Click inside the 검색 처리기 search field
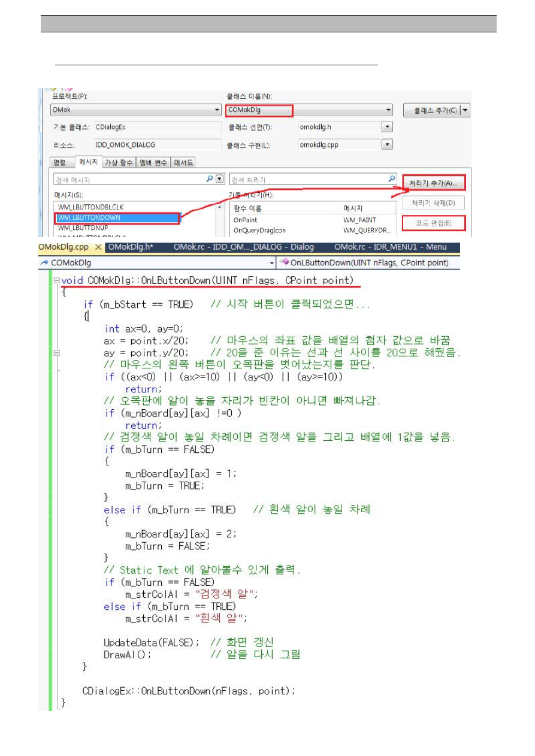This screenshot has width=535, height=756. 306,180
